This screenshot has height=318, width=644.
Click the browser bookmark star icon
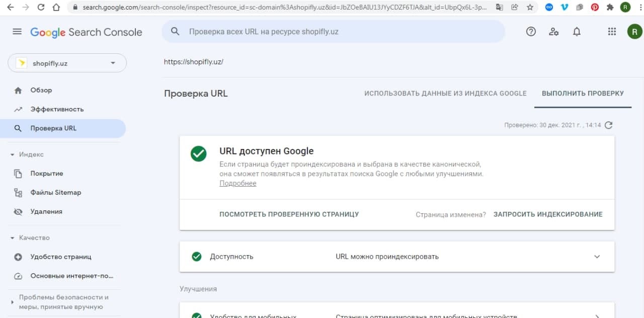coord(530,8)
